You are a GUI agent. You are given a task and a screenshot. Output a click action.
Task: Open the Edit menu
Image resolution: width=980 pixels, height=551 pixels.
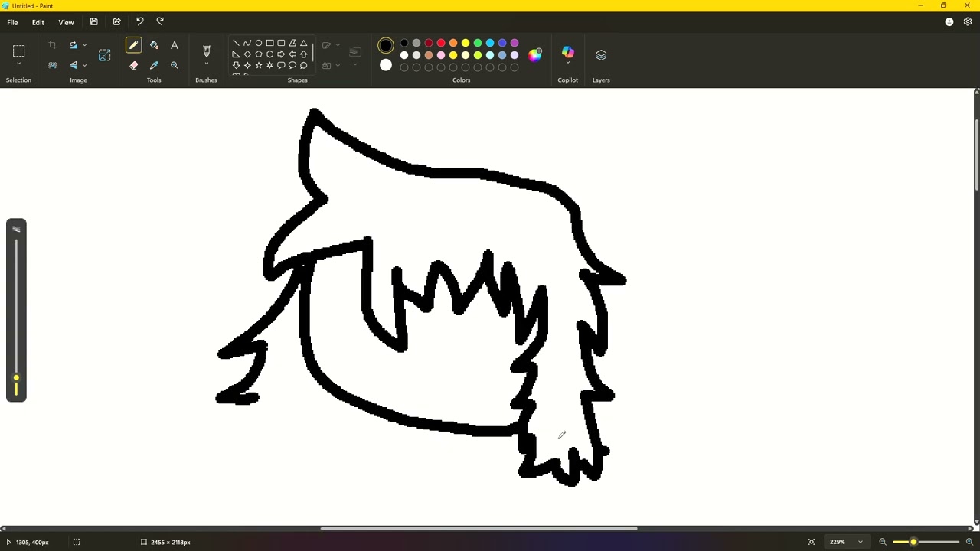(x=38, y=22)
